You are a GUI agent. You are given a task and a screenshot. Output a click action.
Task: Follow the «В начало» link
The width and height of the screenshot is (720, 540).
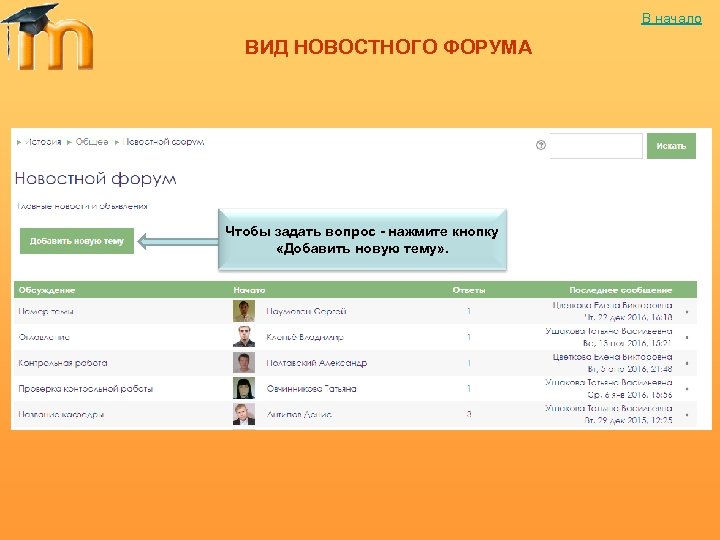click(671, 18)
